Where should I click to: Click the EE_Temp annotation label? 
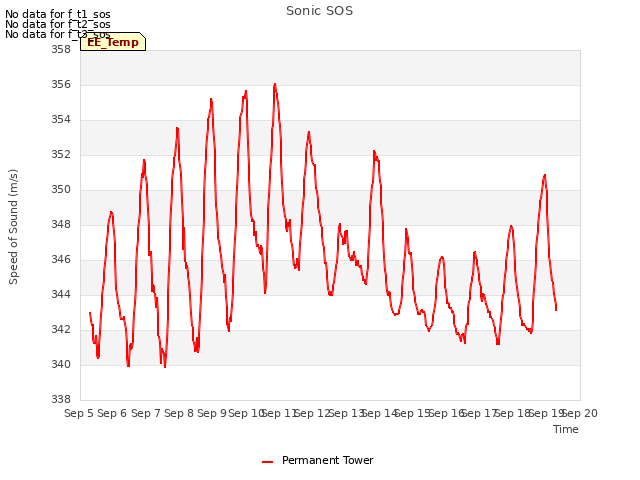(x=113, y=42)
